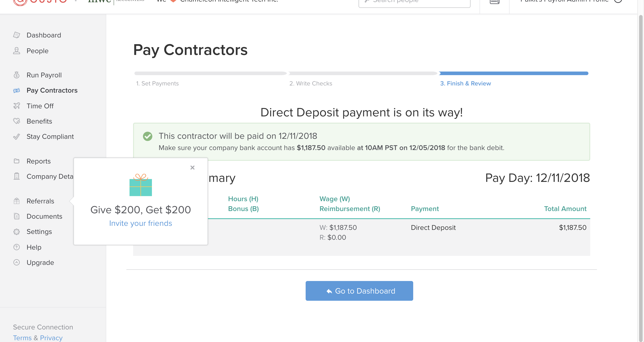Open the Settings gear icon
Image resolution: width=644 pixels, height=342 pixels.
(17, 232)
